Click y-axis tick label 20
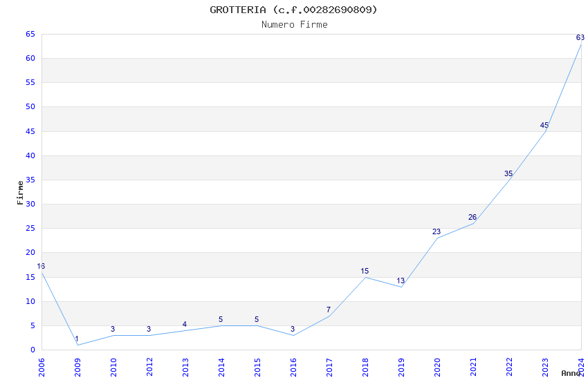This screenshot has height=380, width=588. click(30, 253)
